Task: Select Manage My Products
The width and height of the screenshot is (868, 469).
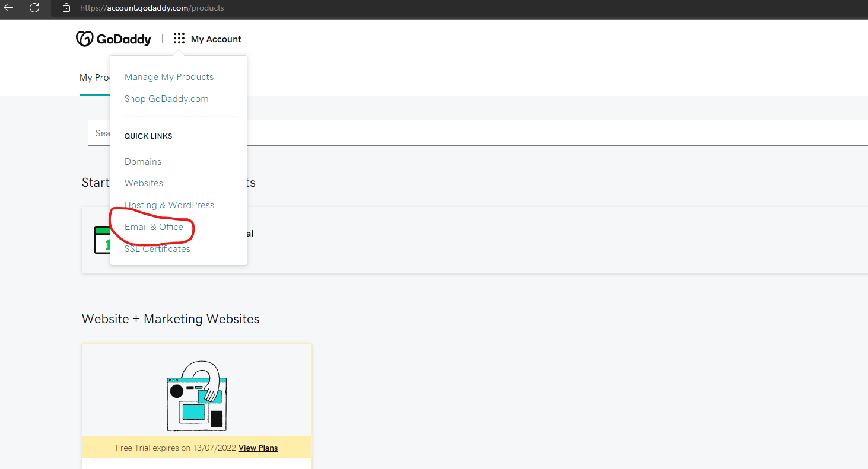Action: pos(169,77)
